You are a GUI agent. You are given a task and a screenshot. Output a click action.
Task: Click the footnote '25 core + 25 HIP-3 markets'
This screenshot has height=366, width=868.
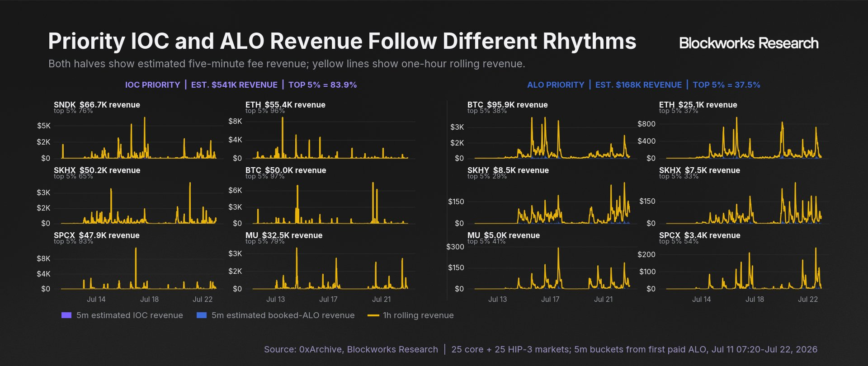510,349
